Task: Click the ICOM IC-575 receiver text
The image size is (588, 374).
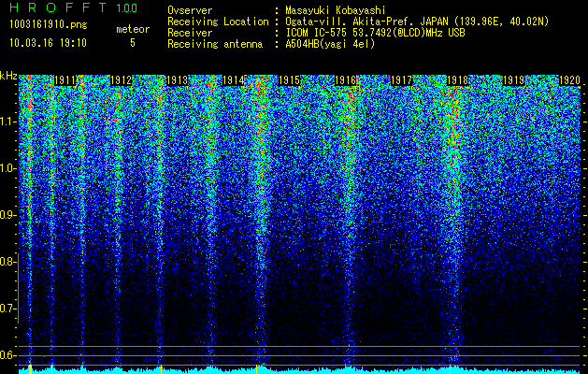Action: [375, 33]
